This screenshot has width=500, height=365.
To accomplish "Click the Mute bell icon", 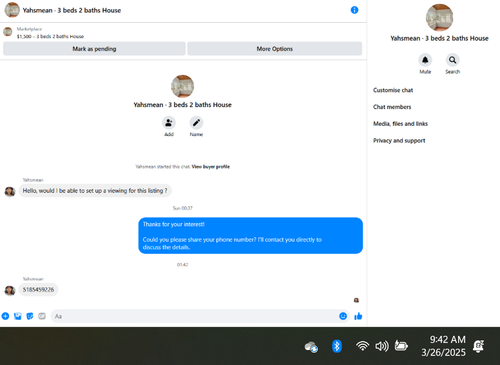I will pyautogui.click(x=425, y=60).
